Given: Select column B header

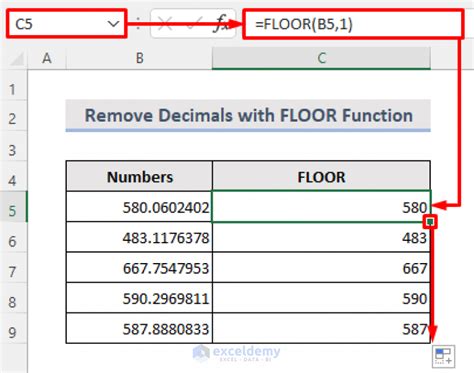Looking at the screenshot, I should tap(139, 58).
